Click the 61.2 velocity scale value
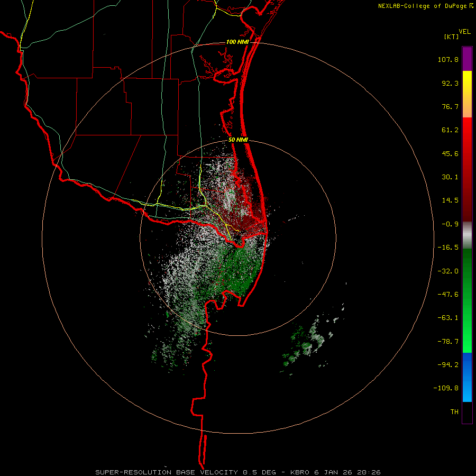 [x=450, y=130]
